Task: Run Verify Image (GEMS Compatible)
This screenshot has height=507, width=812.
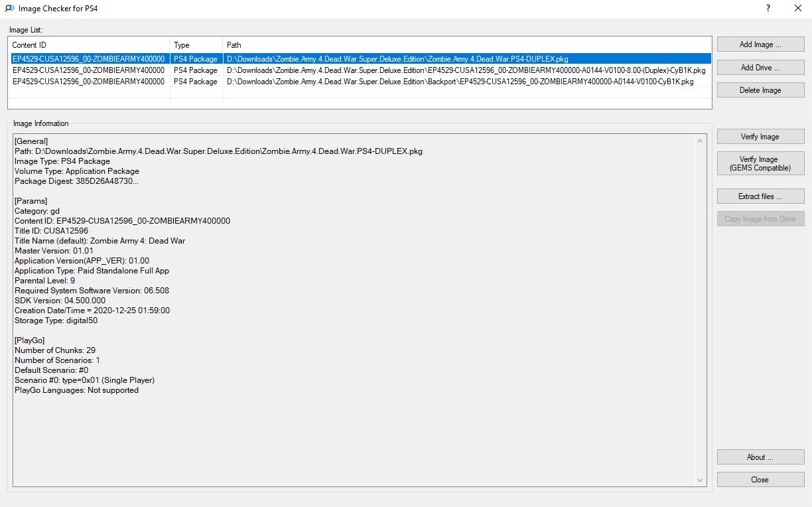Action: [x=760, y=163]
